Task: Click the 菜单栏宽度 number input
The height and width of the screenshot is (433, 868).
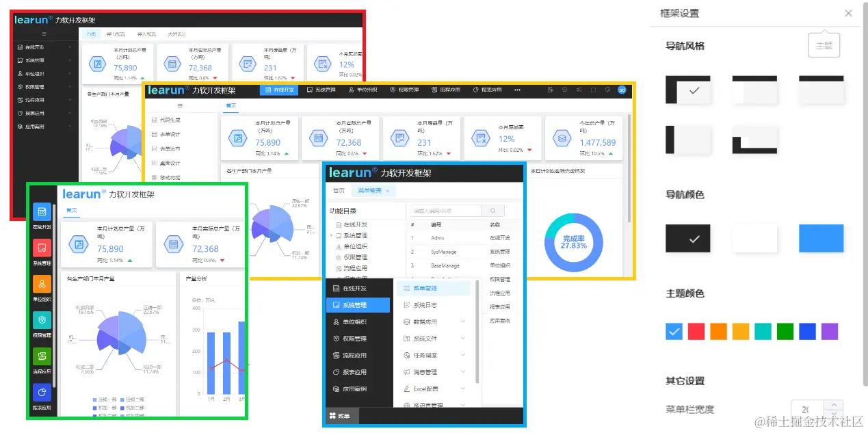Action: pos(817,410)
